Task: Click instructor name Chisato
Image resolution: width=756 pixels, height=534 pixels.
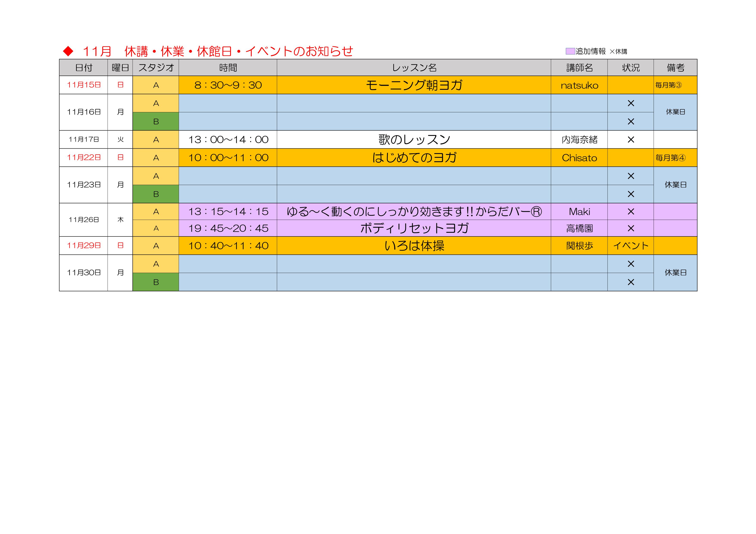Action: coord(579,158)
